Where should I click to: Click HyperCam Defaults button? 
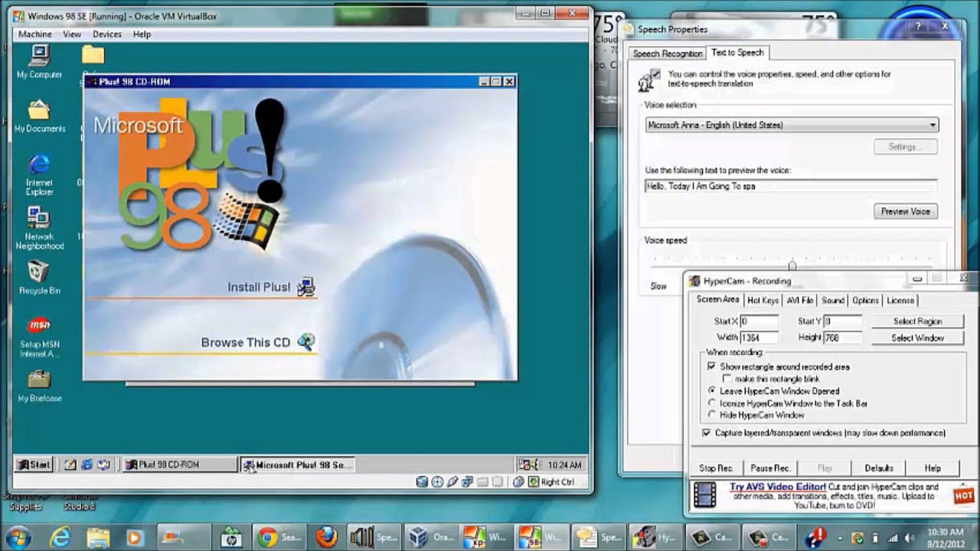click(x=879, y=468)
